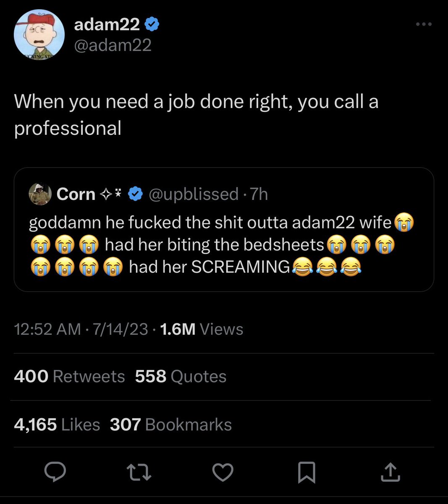Open the share upload icon
The width and height of the screenshot is (448, 504).
tap(390, 472)
